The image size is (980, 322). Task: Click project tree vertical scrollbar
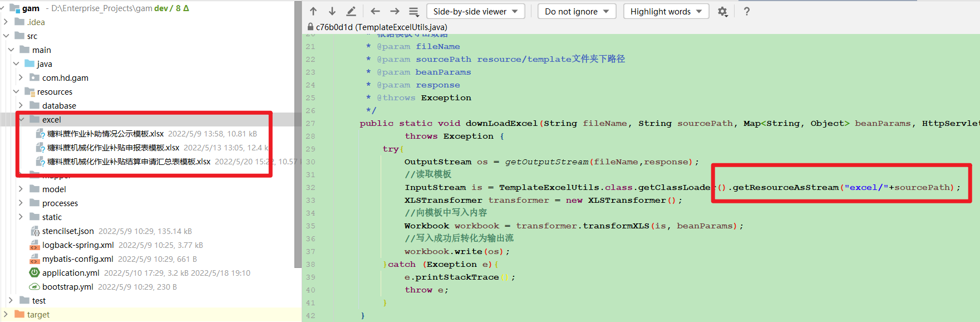pos(298,134)
